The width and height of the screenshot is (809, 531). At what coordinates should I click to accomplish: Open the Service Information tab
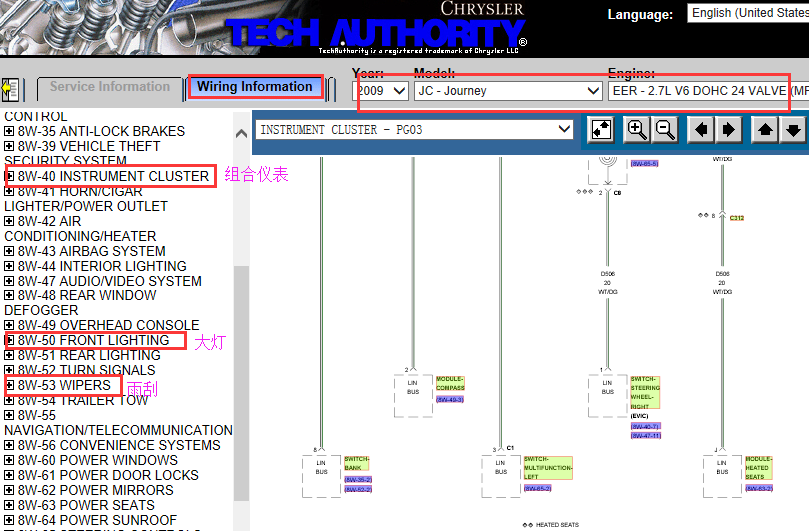[x=110, y=87]
